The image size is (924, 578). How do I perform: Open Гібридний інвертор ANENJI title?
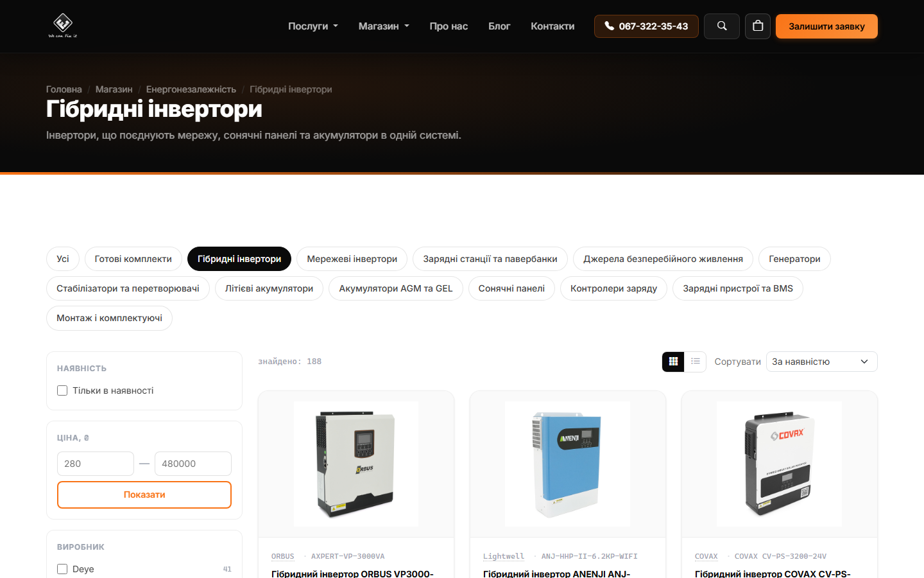click(x=556, y=573)
